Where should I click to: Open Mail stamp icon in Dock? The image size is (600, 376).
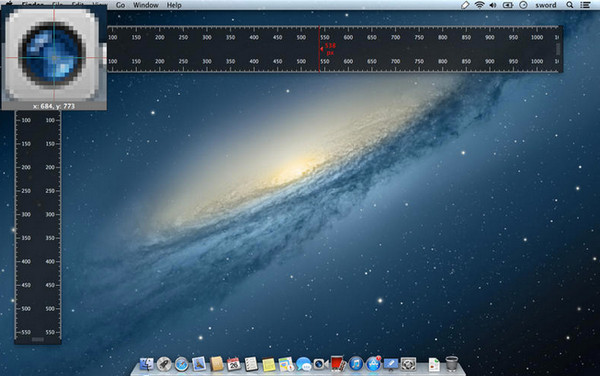[199, 364]
